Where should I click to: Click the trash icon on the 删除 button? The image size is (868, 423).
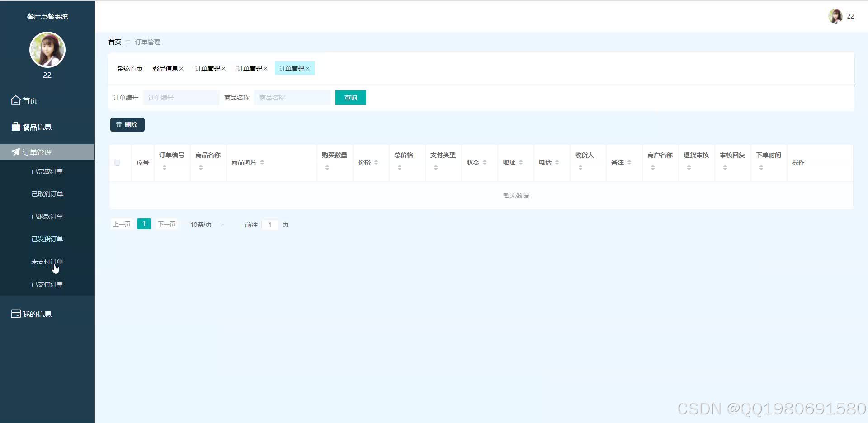point(119,124)
